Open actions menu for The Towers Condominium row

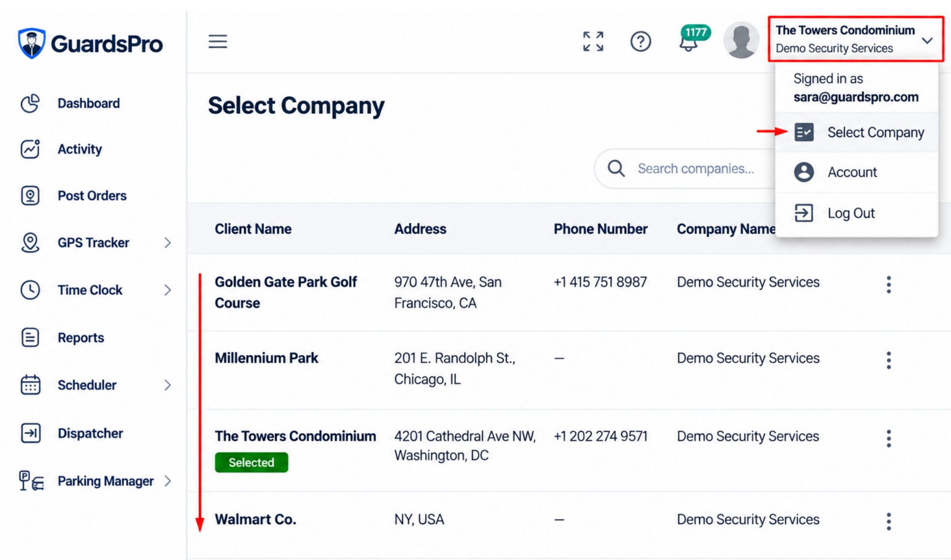coord(888,438)
